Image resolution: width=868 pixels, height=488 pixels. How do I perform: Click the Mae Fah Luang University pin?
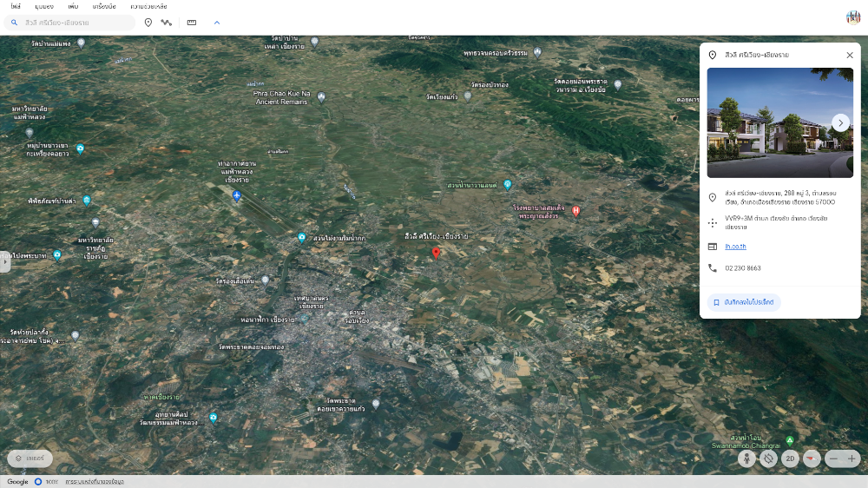point(30,132)
